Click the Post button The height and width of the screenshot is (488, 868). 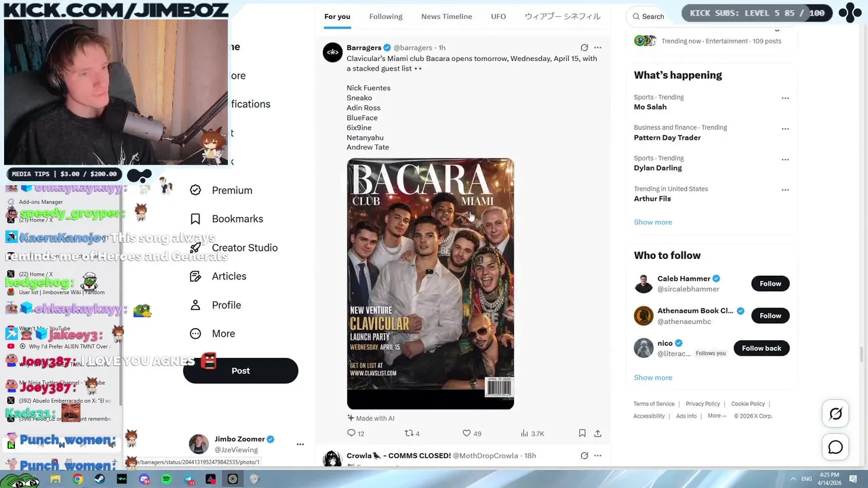(241, 371)
